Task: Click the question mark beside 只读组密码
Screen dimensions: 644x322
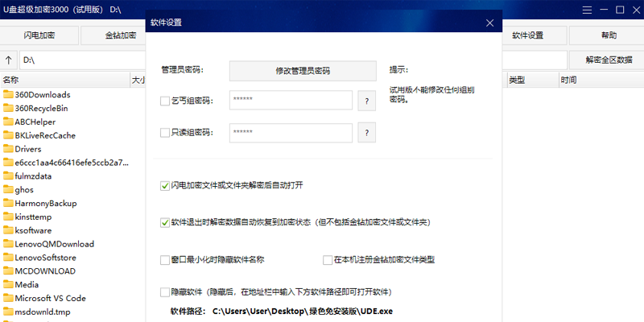Action: click(366, 132)
